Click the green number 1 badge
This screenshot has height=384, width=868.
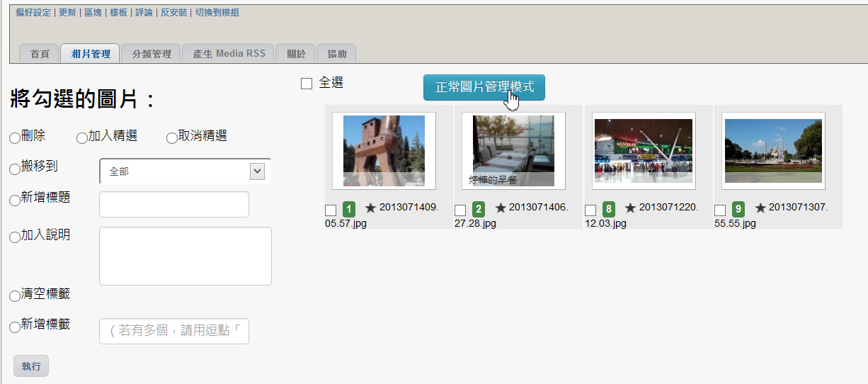coord(348,209)
